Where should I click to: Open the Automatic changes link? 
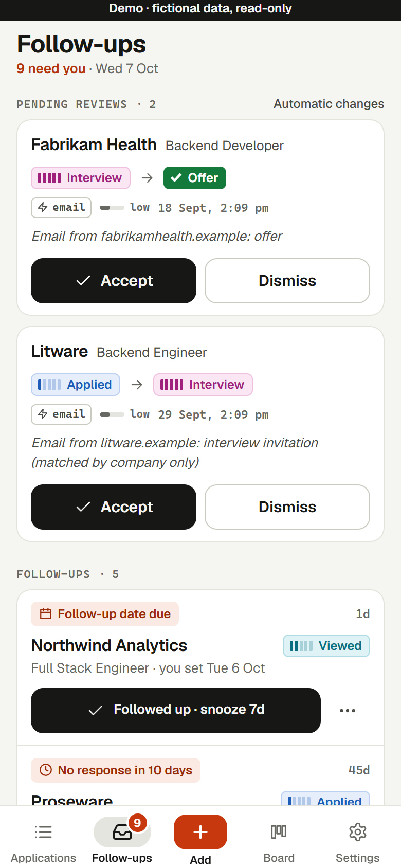329,104
